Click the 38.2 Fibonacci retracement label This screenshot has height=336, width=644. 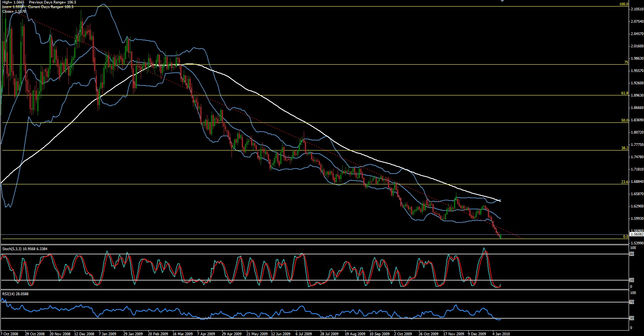click(624, 148)
